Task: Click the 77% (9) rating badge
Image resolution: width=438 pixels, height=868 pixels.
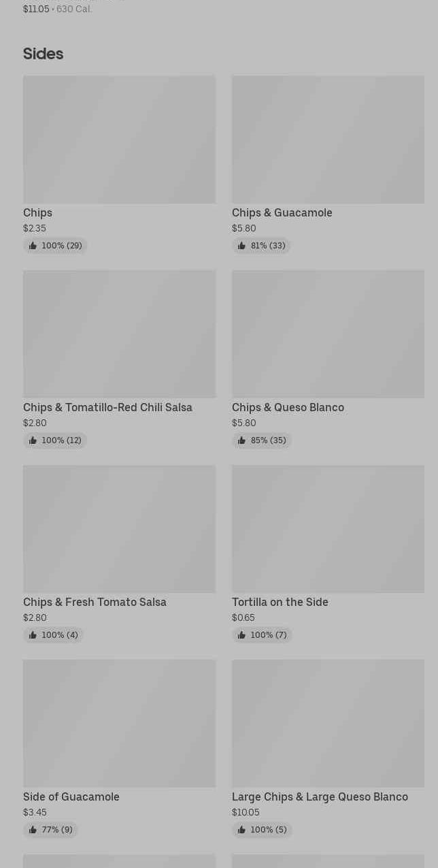Action: coord(50,830)
